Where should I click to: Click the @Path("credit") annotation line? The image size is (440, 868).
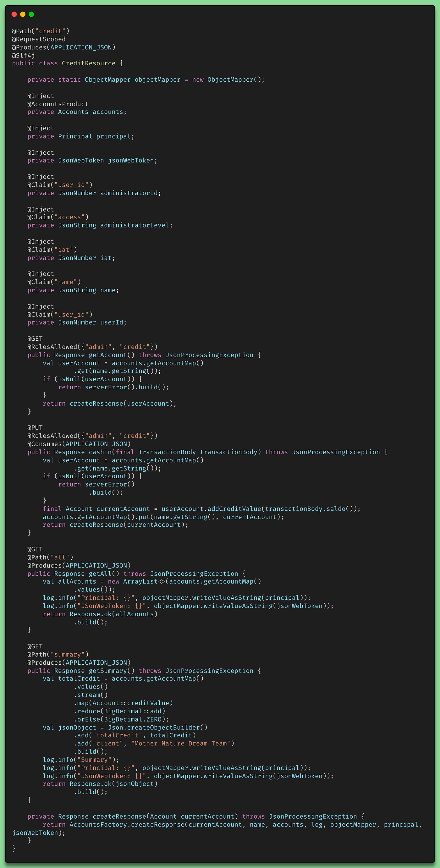point(41,31)
